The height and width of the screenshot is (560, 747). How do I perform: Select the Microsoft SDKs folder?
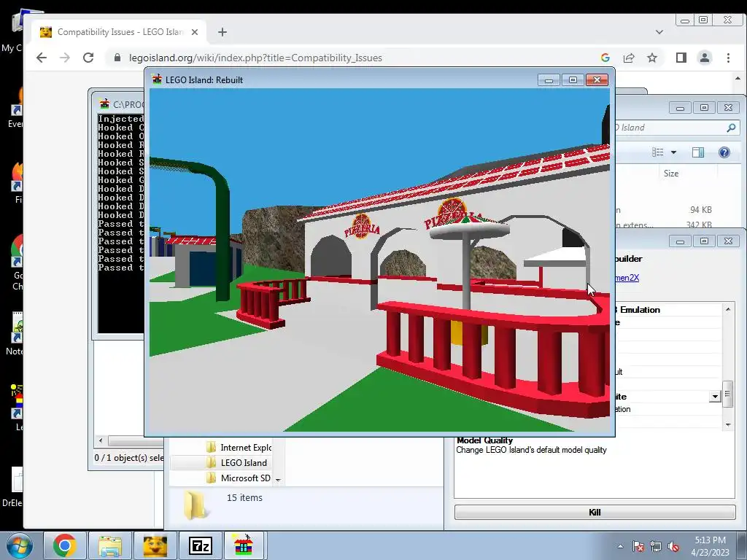click(239, 478)
